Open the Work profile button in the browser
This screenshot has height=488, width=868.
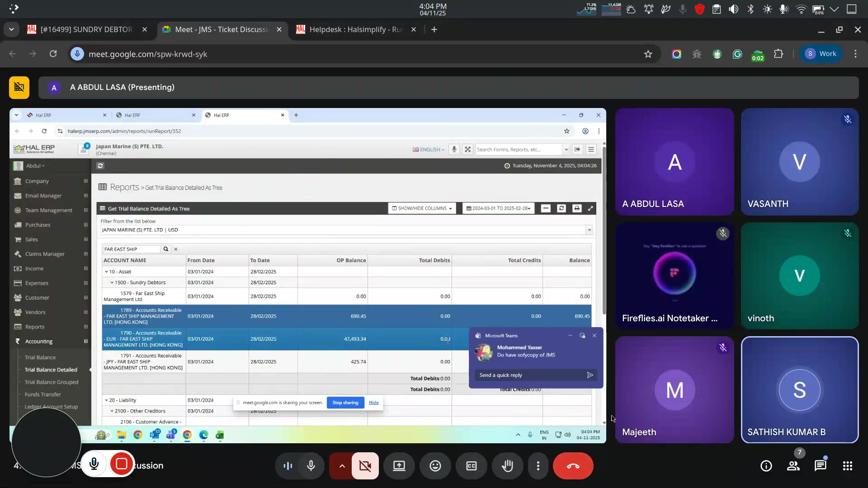coord(821,54)
